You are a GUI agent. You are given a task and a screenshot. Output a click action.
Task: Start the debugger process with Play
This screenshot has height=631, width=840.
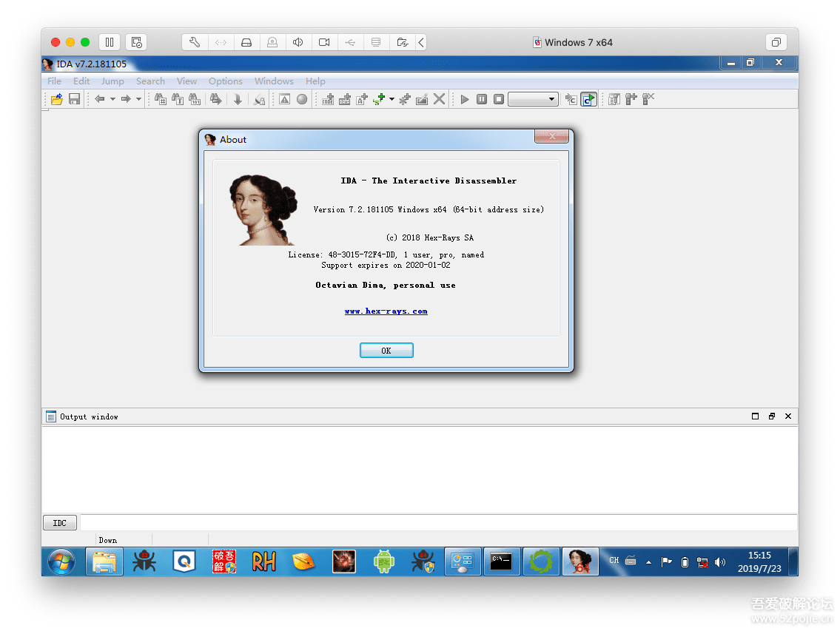pos(465,99)
